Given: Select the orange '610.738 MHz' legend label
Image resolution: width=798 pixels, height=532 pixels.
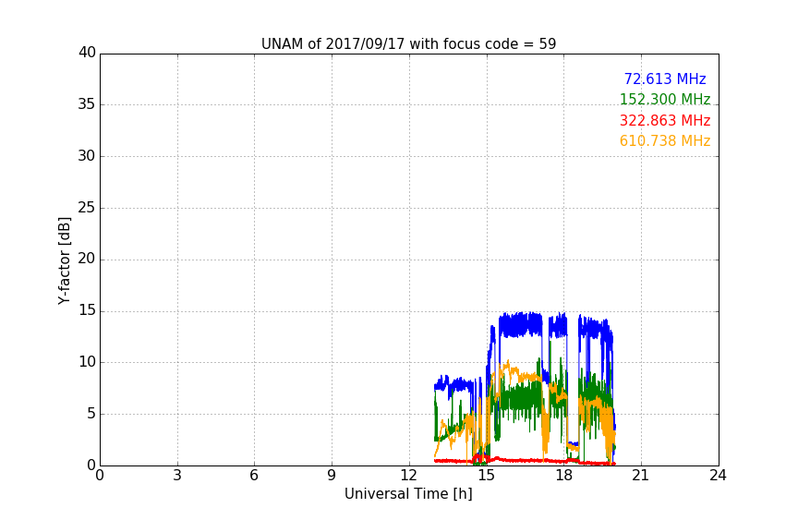Looking at the screenshot, I should [x=665, y=141].
